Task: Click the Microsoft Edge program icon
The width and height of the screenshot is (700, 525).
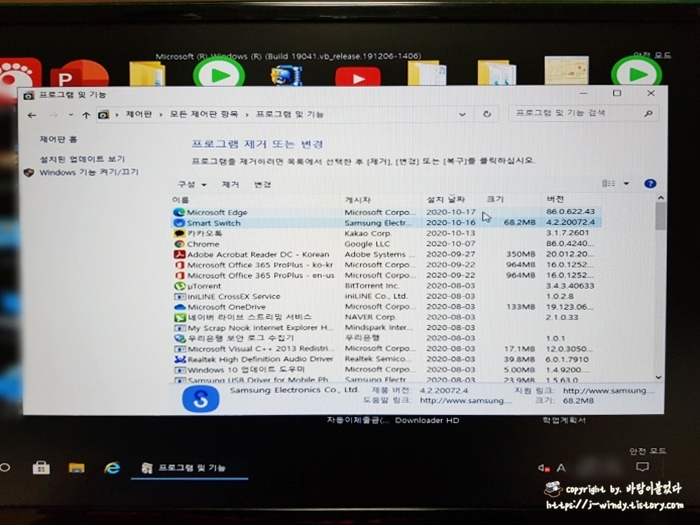Action: tap(179, 212)
